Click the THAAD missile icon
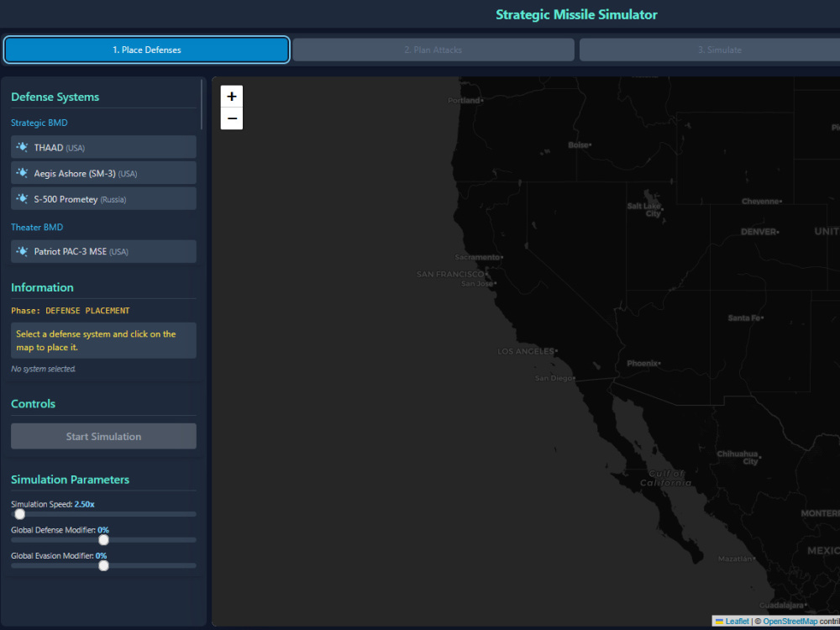This screenshot has height=630, width=840. (x=22, y=147)
